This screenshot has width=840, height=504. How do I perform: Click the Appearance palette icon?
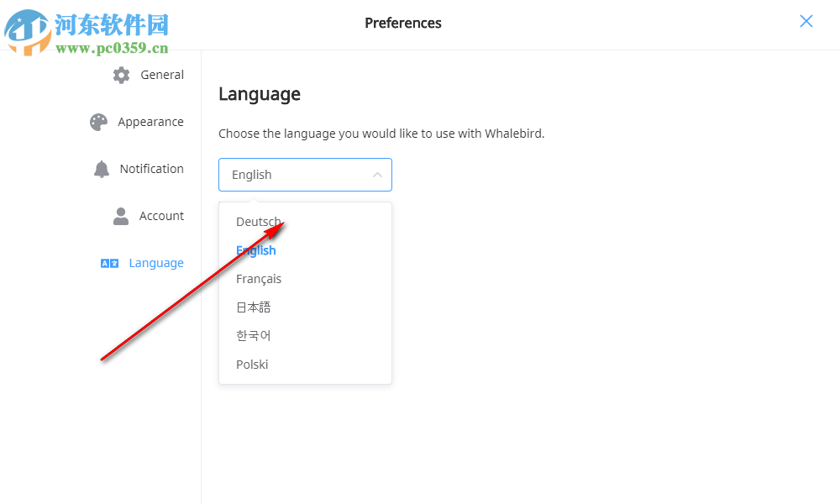click(x=99, y=122)
